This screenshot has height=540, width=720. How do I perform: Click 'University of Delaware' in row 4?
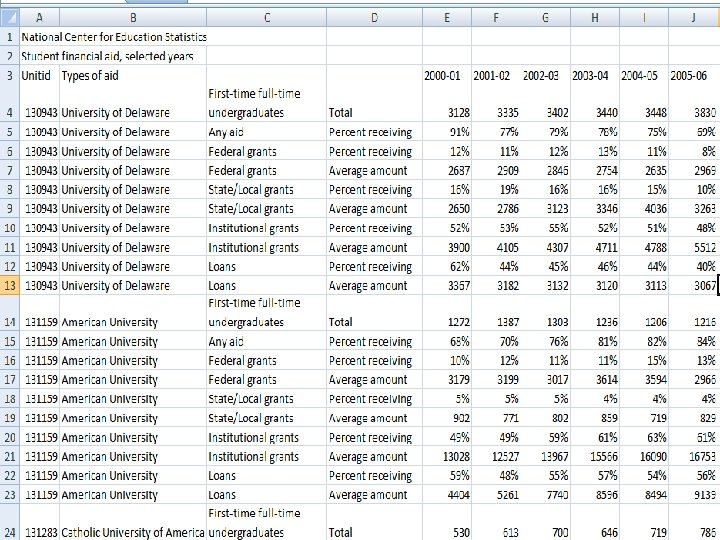(115, 112)
